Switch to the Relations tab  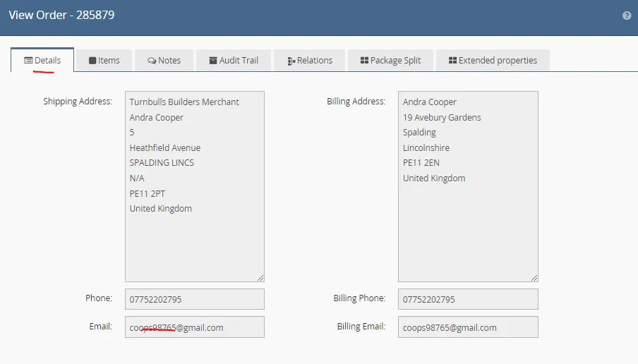(310, 60)
